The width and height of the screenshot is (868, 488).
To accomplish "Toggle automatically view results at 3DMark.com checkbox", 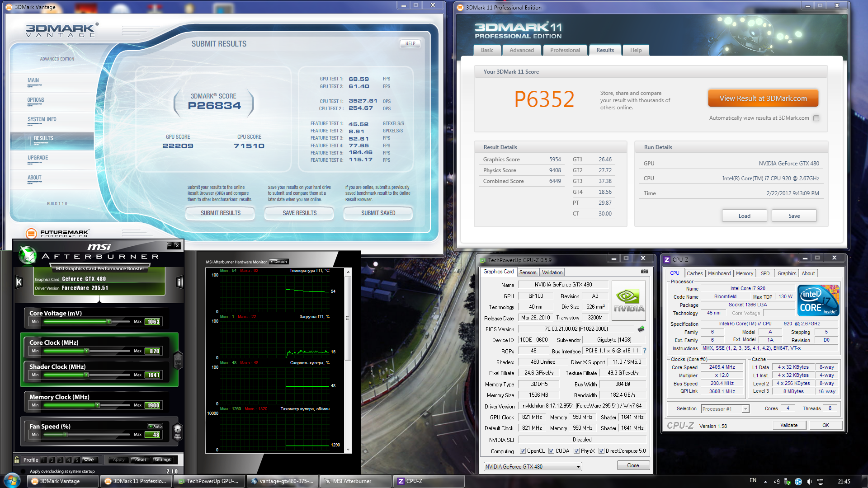I will click(816, 118).
